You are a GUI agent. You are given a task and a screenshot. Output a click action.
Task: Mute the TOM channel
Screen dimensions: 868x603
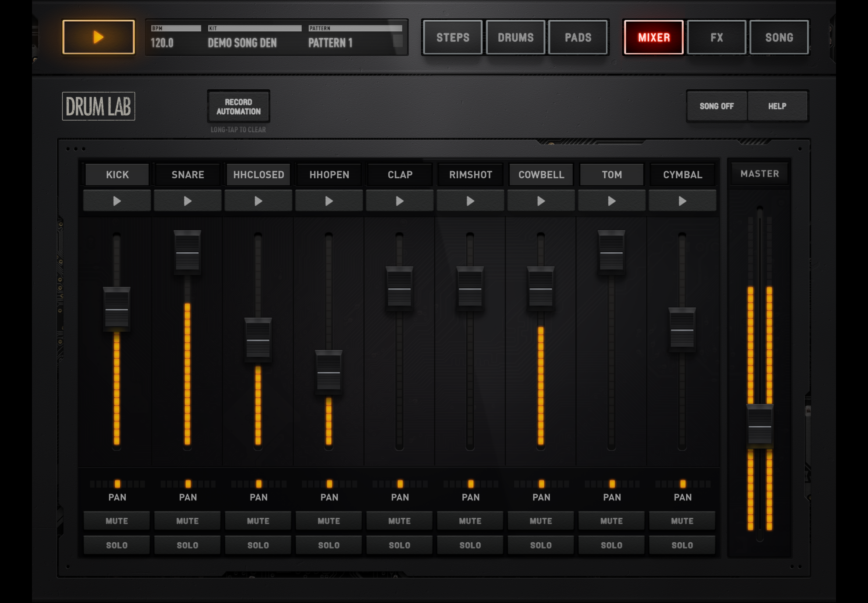[611, 521]
